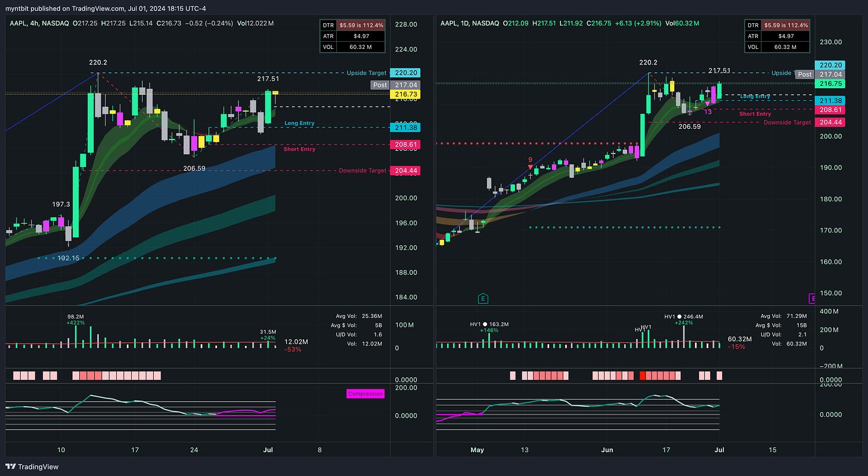This screenshot has width=868, height=476.
Task: Click the Long Entry text on 4h chart
Action: click(299, 123)
